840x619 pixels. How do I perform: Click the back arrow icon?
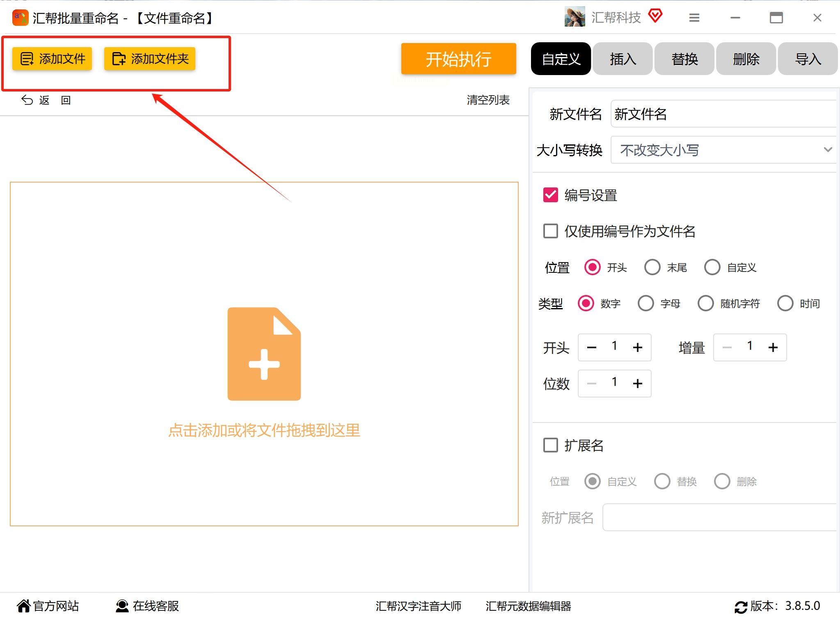tap(27, 100)
